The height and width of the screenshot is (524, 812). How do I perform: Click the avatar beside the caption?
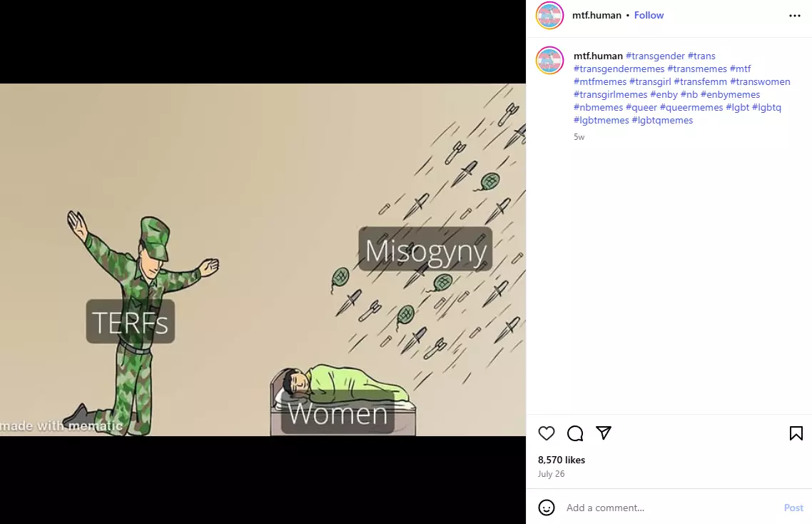(x=549, y=60)
